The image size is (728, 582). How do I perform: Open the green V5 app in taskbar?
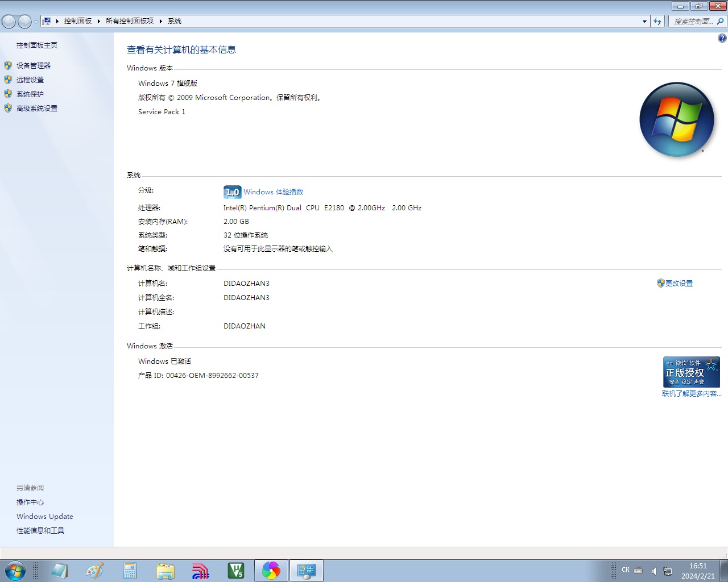click(235, 571)
